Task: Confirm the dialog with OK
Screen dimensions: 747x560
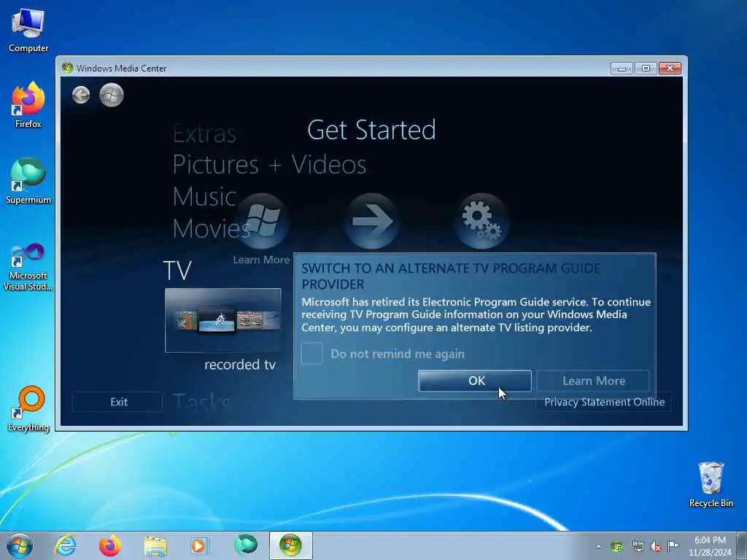Action: coord(474,381)
